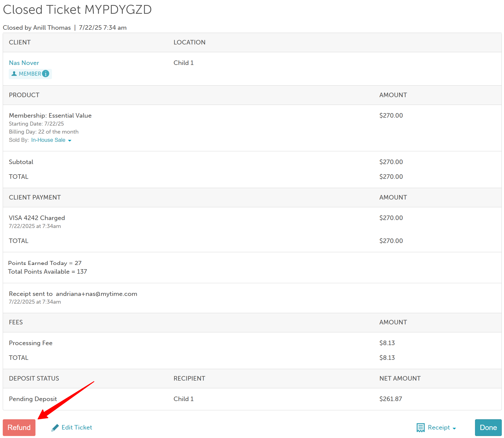
Task: Click the andriana+nas@mytime.com email address
Action: tap(96, 294)
